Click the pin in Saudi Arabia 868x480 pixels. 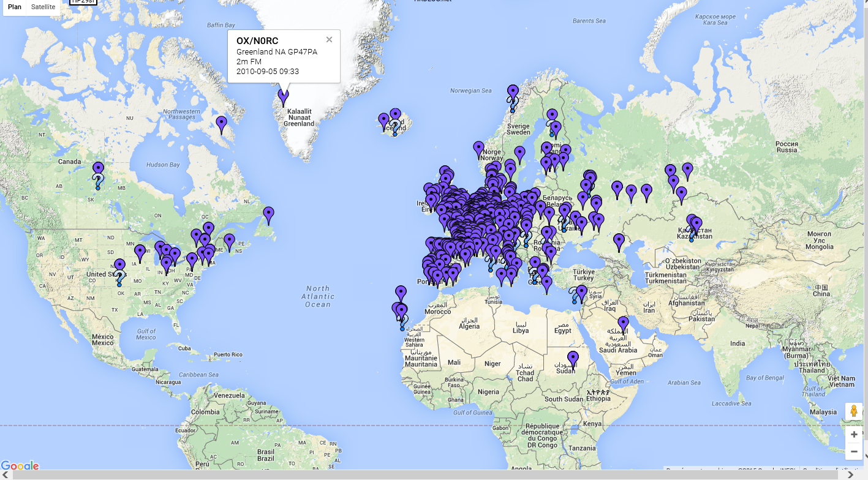tap(623, 325)
